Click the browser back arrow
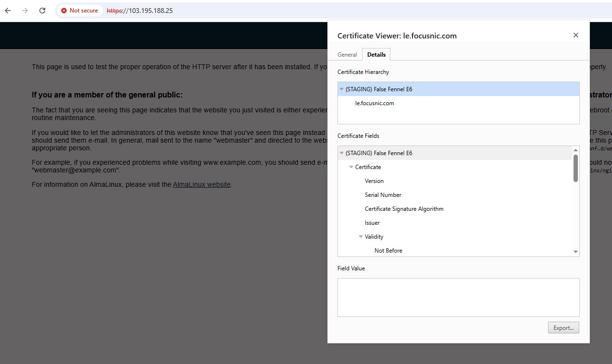This screenshot has width=612, height=364. (x=8, y=11)
